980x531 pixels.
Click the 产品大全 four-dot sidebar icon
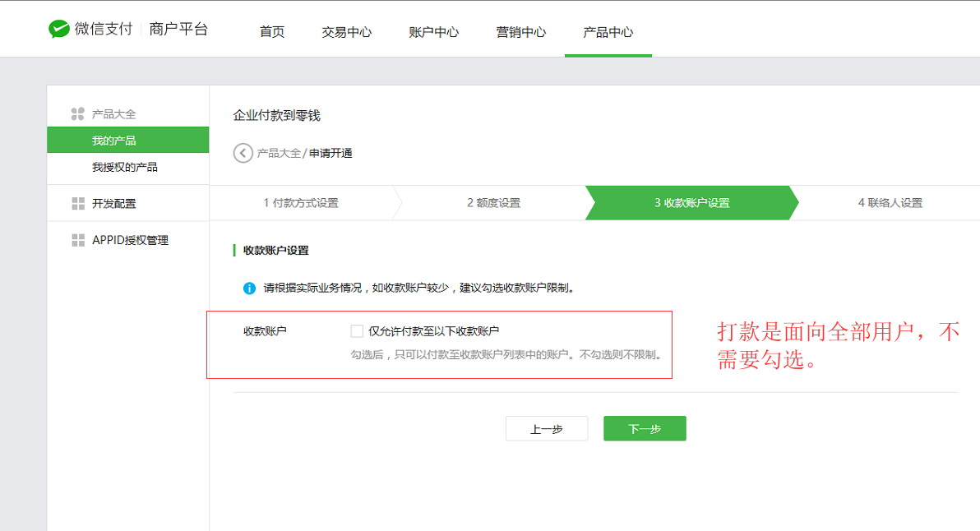point(78,114)
